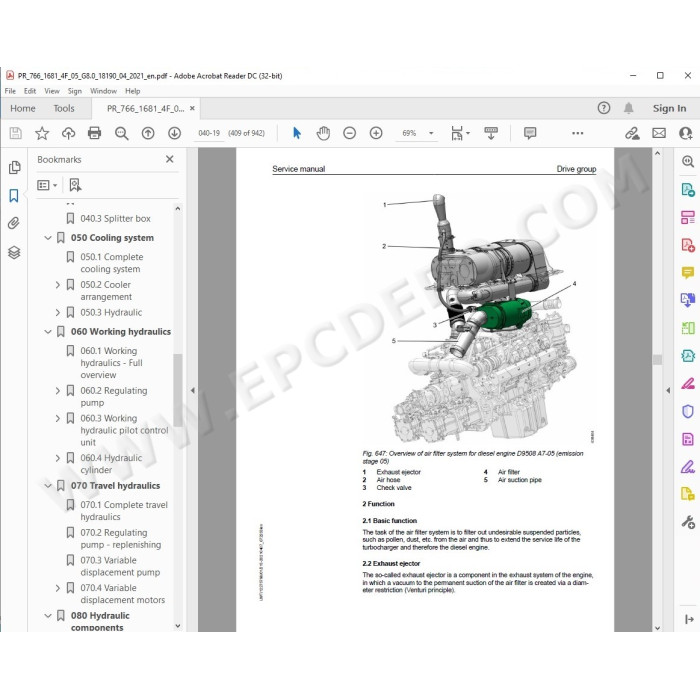
Task: Click the cloud upload icon
Action: coord(68,133)
